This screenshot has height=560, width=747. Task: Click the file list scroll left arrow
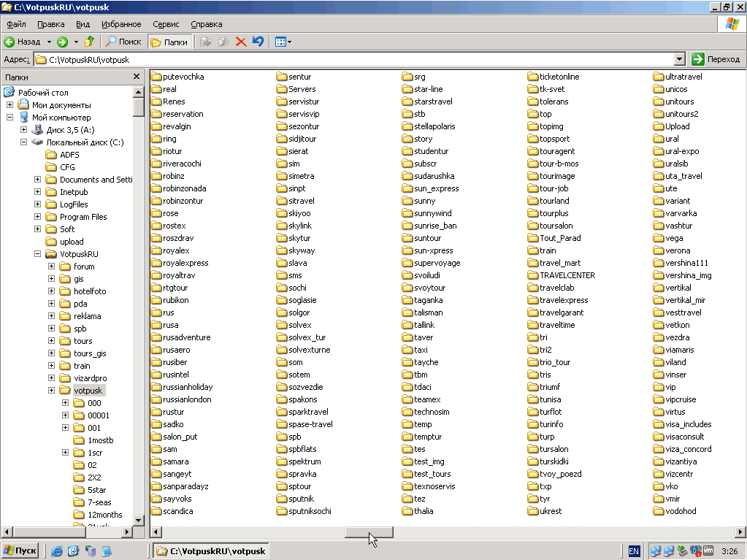tap(156, 532)
